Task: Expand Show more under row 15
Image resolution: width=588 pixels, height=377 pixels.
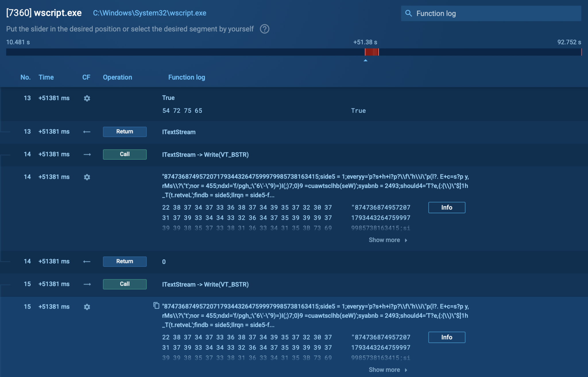Action: (388, 370)
